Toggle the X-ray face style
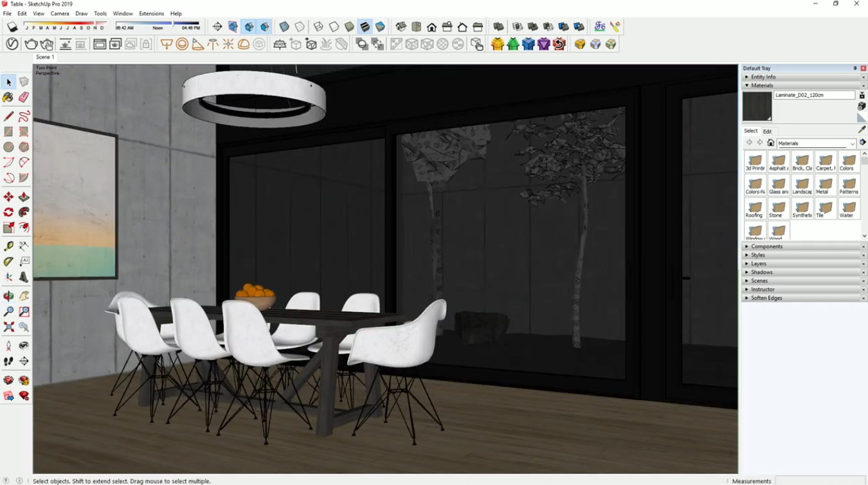 click(x=284, y=27)
